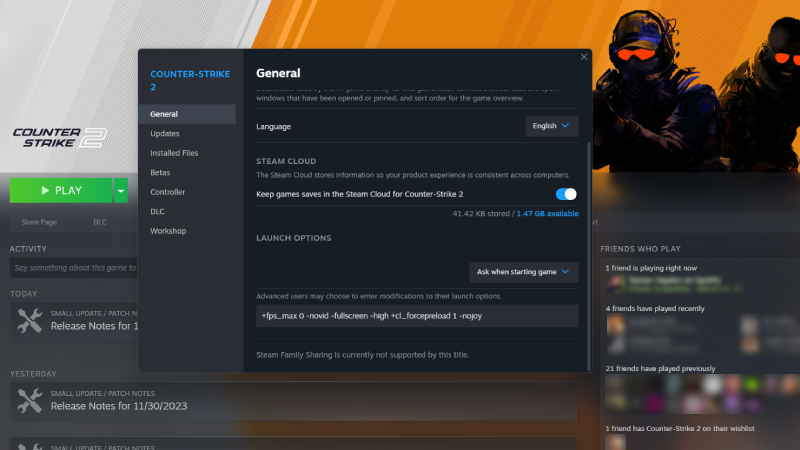
Task: Click the Steam Family Sharing notice text
Action: coord(363,355)
